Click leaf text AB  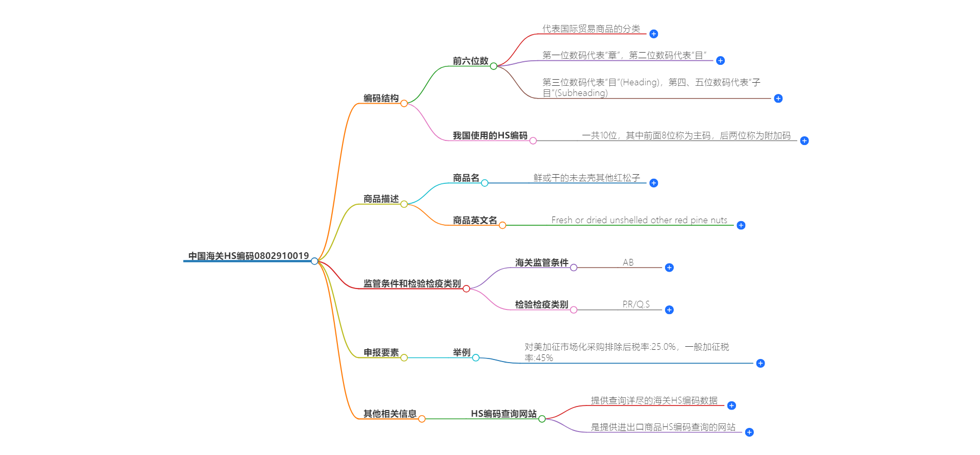(628, 262)
